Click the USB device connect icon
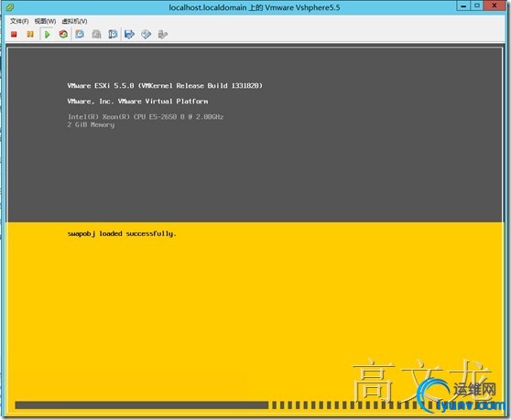This screenshot has height=420, width=511. coord(162,34)
